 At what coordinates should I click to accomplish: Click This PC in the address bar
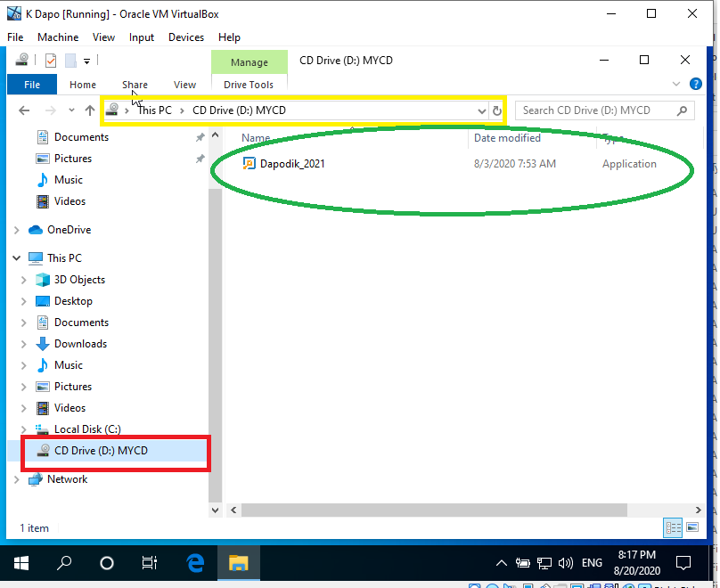click(x=155, y=110)
